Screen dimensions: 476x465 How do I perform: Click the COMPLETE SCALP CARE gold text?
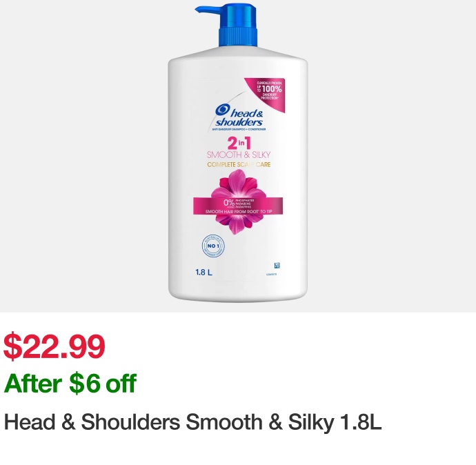pyautogui.click(x=239, y=165)
